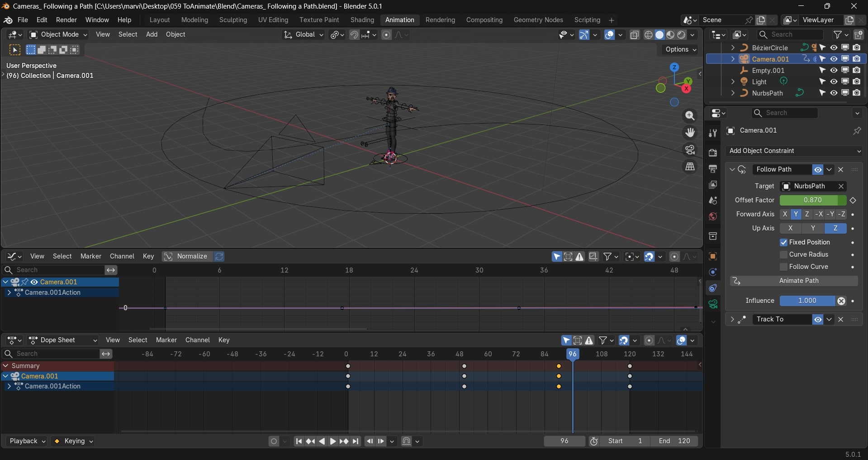Hide Light object in the outliner

pyautogui.click(x=834, y=81)
